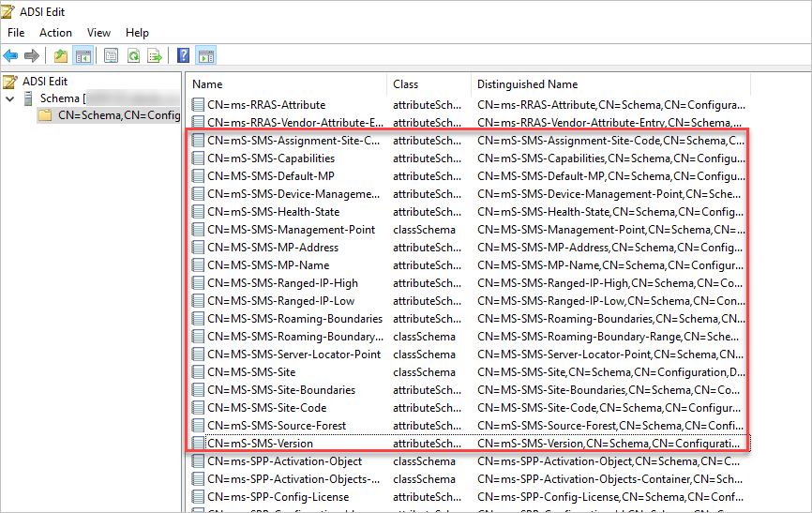Click the Export List toolbar icon

(155, 55)
